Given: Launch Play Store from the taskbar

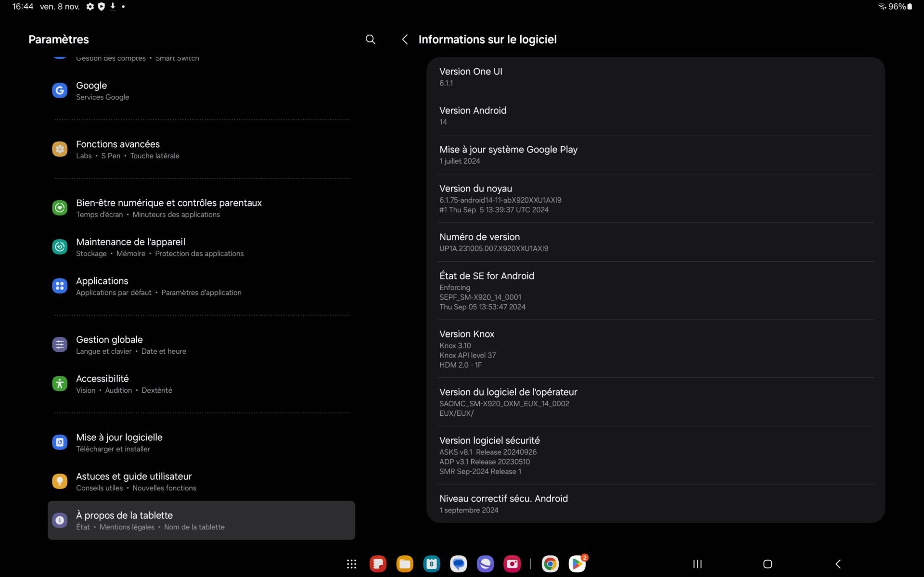Looking at the screenshot, I should coord(577,564).
